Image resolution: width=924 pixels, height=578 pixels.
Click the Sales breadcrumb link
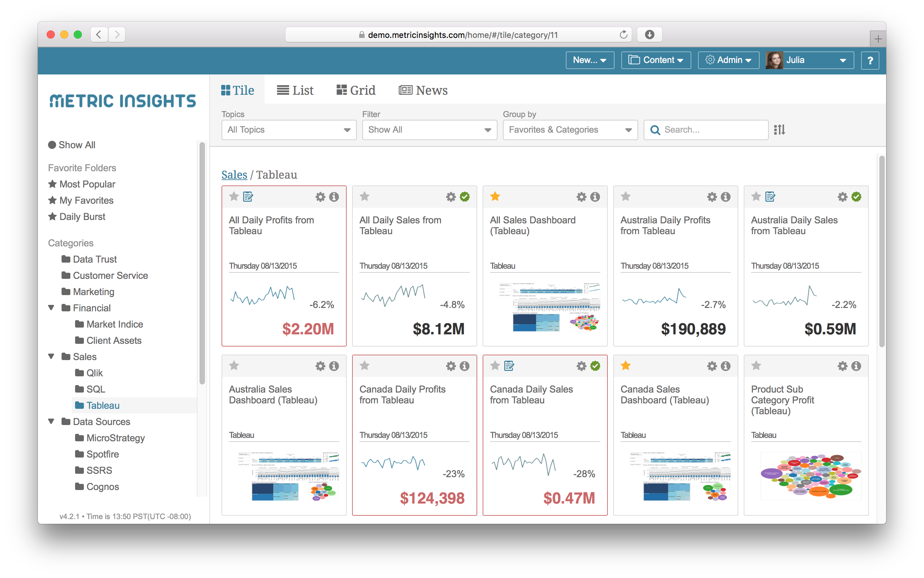pos(234,175)
